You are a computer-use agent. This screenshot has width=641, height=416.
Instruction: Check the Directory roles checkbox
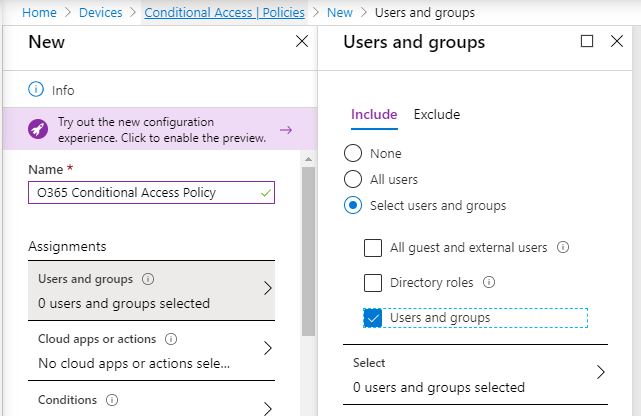point(373,283)
